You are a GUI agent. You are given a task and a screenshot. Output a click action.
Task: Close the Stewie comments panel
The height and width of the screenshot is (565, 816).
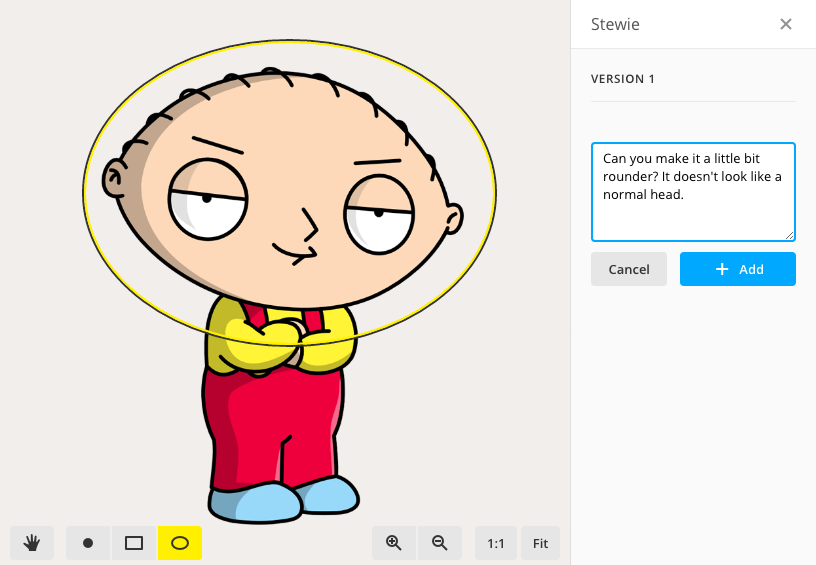click(x=786, y=24)
